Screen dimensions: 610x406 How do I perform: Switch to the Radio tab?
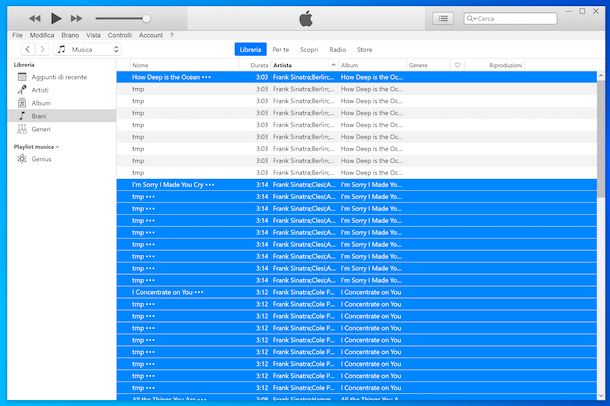point(338,50)
